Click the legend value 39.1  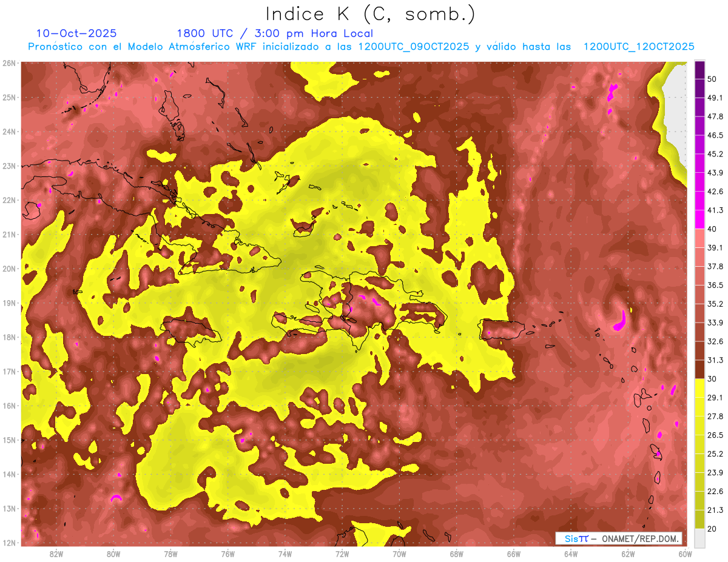coord(715,247)
